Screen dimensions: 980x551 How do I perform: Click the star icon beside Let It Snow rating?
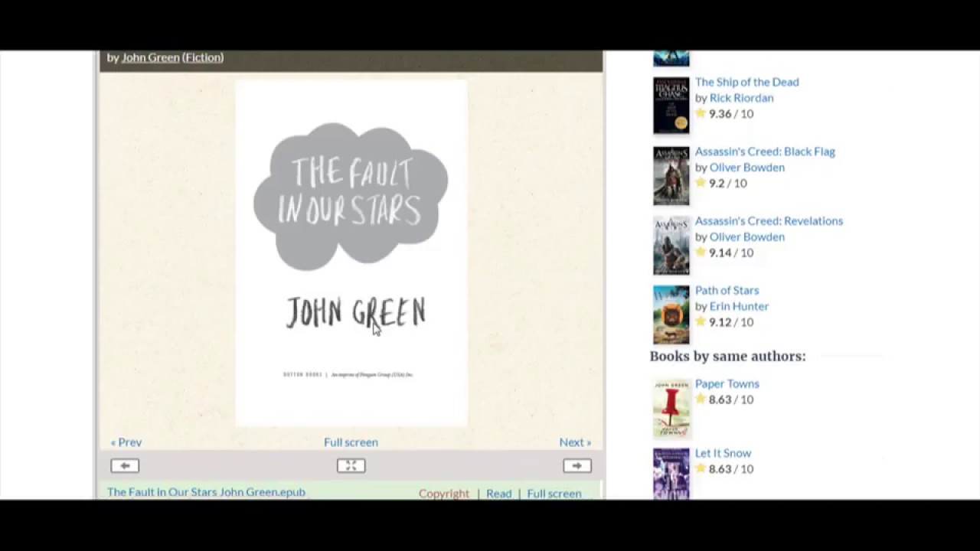701,468
